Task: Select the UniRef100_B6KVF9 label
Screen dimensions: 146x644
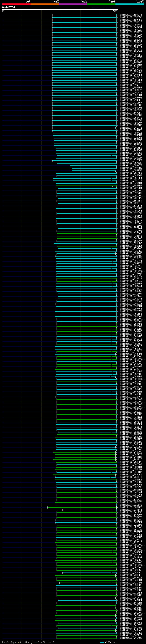Action: [x=131, y=201]
